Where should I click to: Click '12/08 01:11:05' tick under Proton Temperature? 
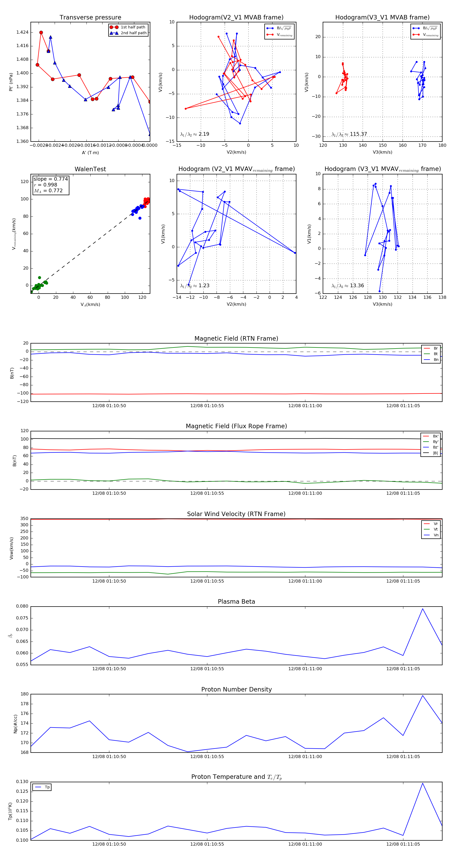pos(403,844)
